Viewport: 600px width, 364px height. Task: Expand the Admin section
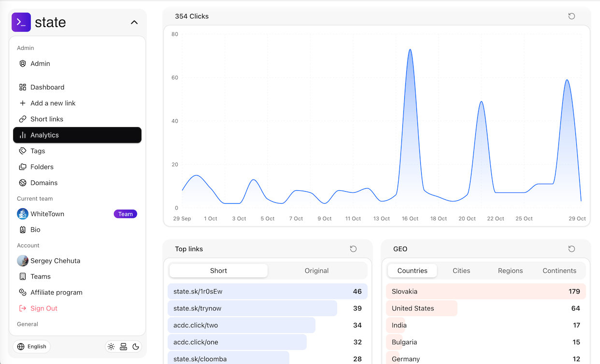tap(41, 63)
